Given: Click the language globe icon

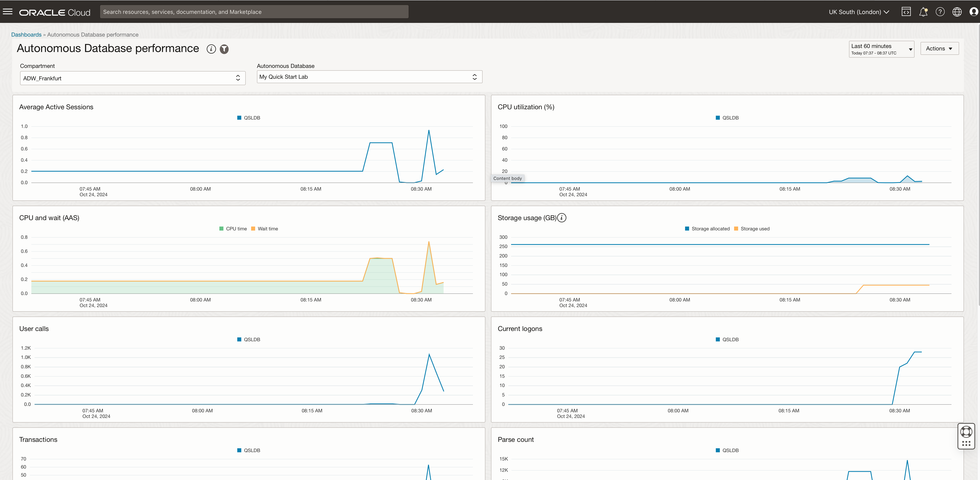Looking at the screenshot, I should click(957, 12).
